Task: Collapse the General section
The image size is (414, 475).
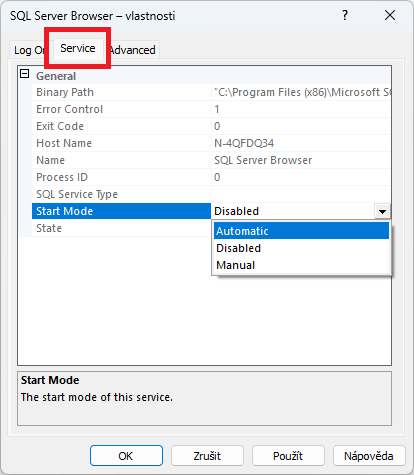Action: tap(25, 74)
